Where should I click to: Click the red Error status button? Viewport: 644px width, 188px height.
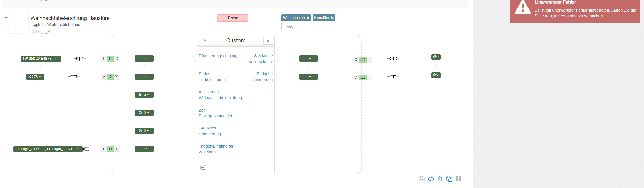[x=233, y=18]
